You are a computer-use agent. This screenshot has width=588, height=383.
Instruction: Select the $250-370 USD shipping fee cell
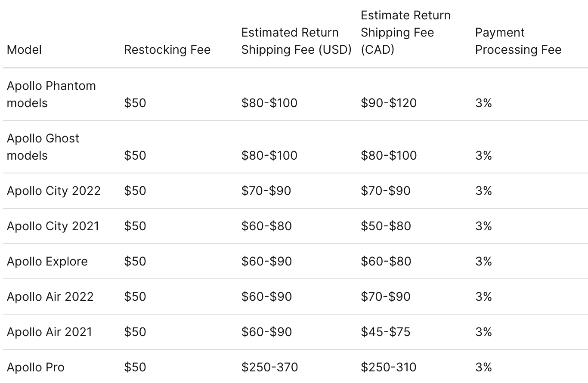click(269, 367)
